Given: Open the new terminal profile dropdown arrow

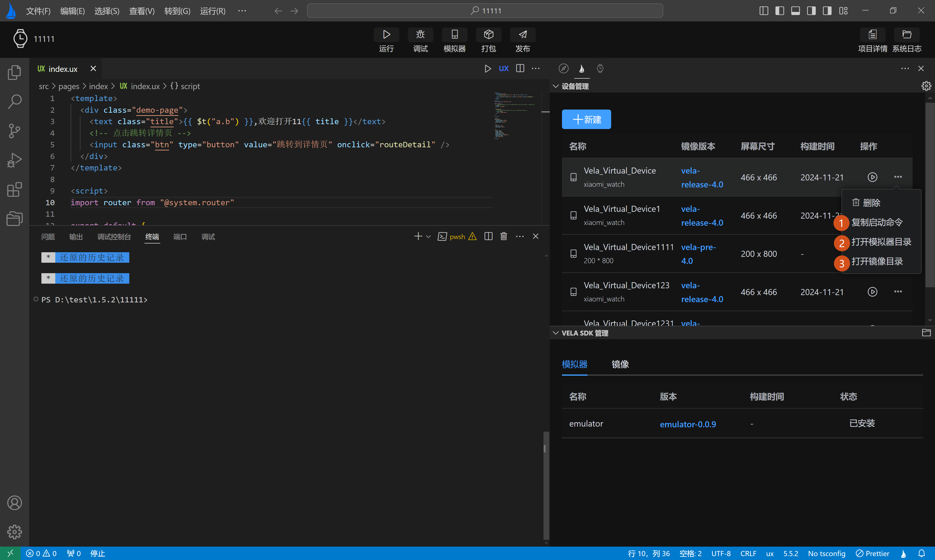Looking at the screenshot, I should tap(428, 237).
